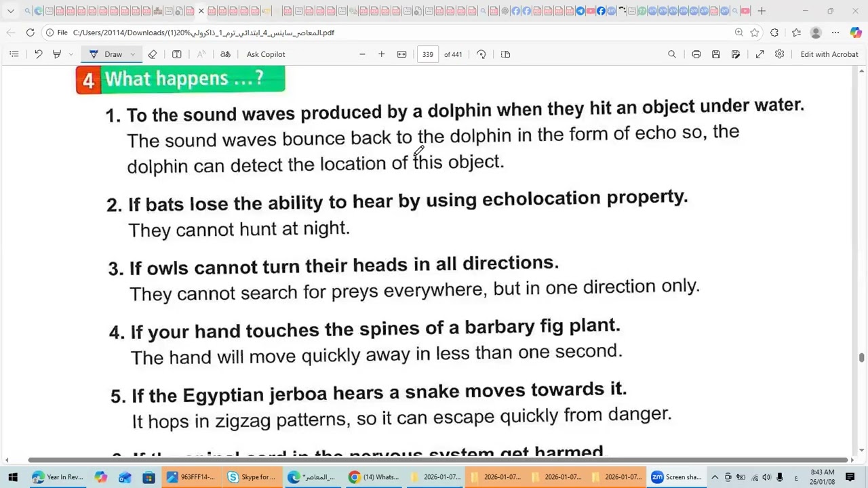868x488 pixels.
Task: Open the tab search dropdown arrow
Action: pos(11,11)
